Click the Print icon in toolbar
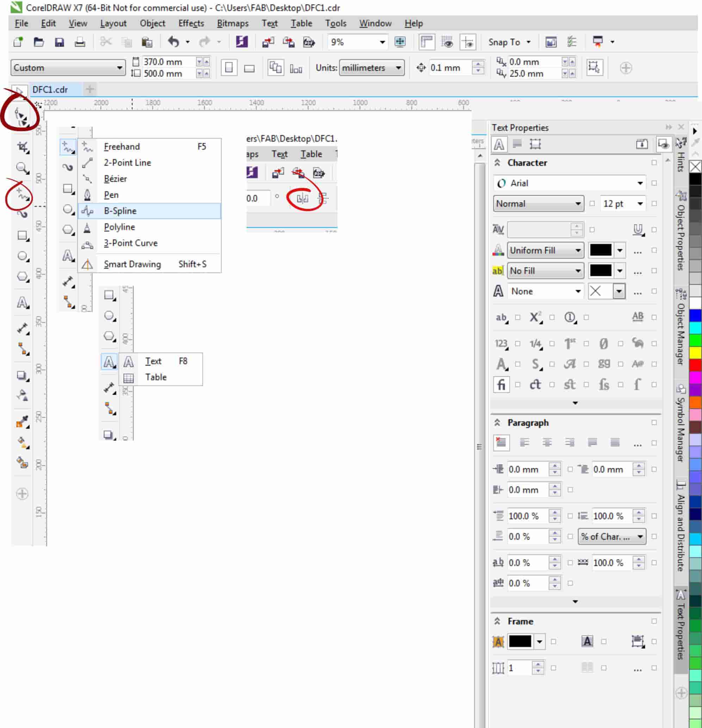 80,42
